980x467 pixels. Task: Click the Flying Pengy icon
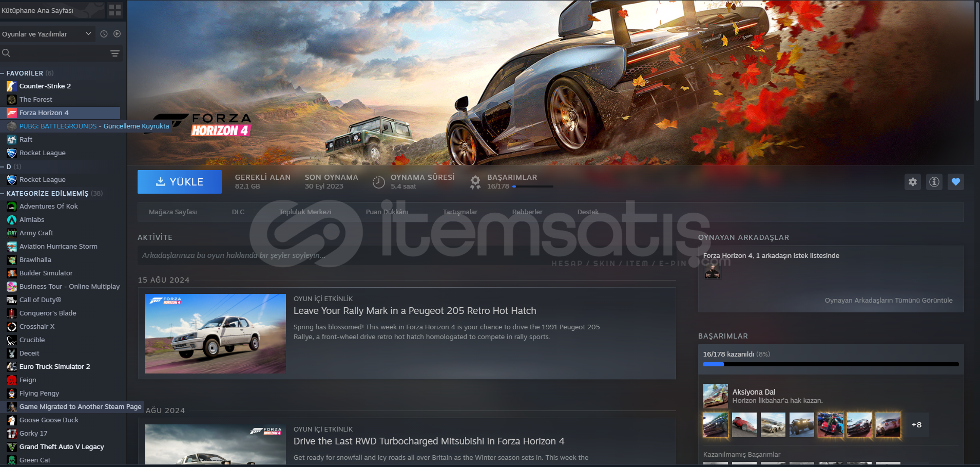point(12,394)
